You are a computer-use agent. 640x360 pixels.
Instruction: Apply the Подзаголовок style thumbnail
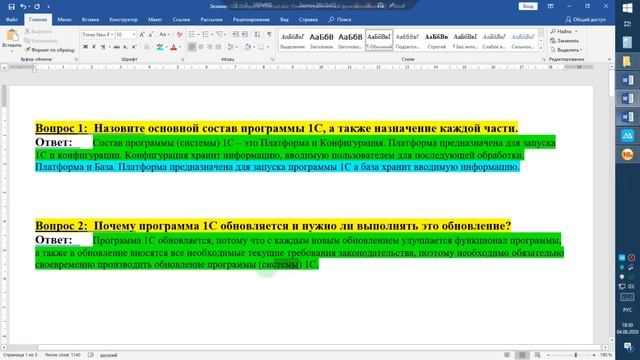point(407,40)
